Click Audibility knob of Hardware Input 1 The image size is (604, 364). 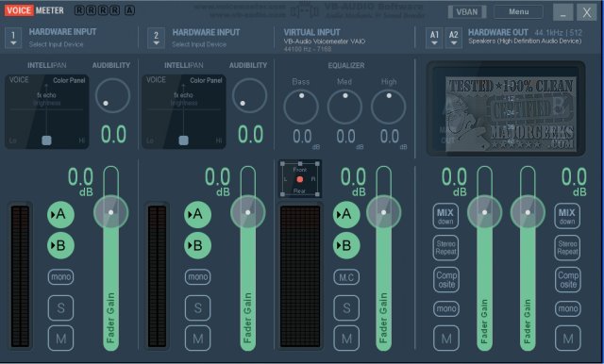coord(112,95)
